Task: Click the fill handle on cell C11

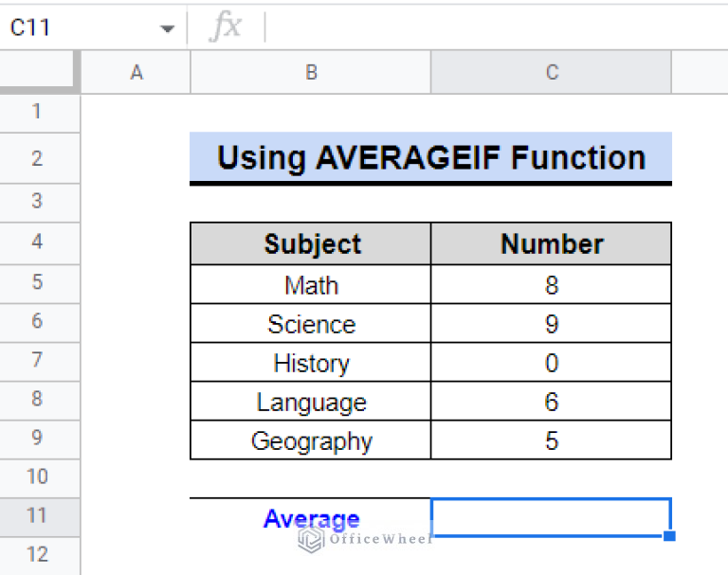Action: click(670, 536)
